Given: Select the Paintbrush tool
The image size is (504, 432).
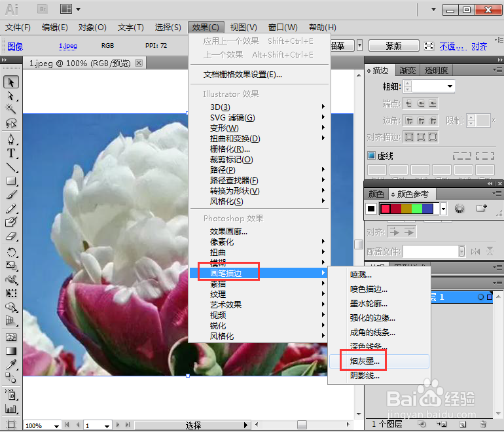Looking at the screenshot, I should [11, 194].
